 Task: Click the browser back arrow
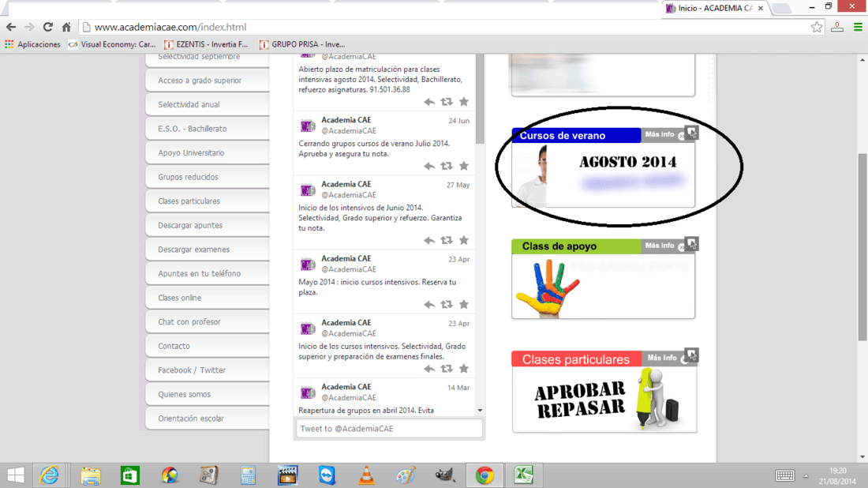pos(11,27)
